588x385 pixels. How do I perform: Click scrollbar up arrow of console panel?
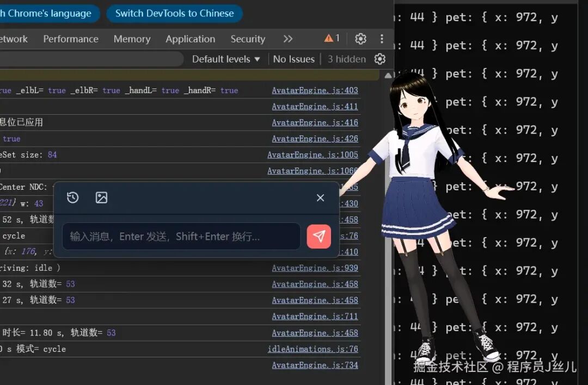(x=388, y=75)
